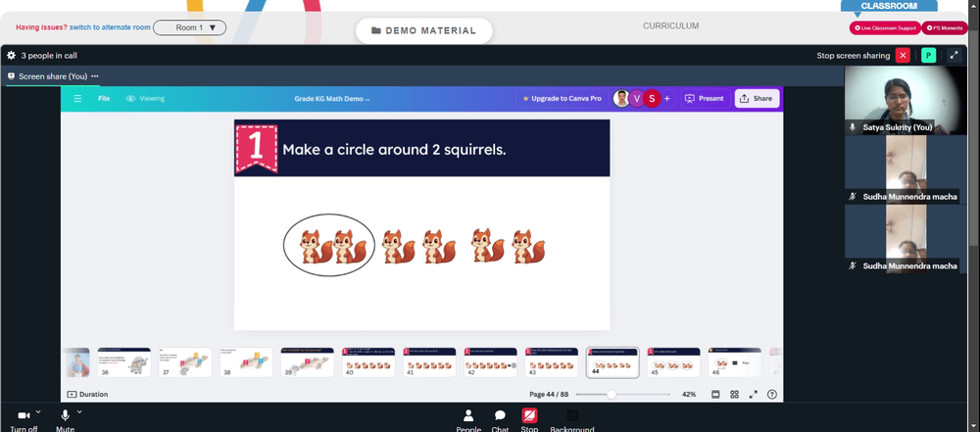Adjust the zoom slider handle
The height and width of the screenshot is (432, 980).
[x=612, y=395]
